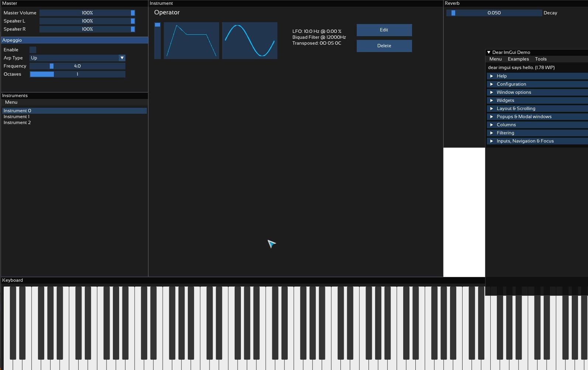Screen dimensions: 588x370
Task: Select Instrument 2 in the list
Action: (x=17, y=123)
